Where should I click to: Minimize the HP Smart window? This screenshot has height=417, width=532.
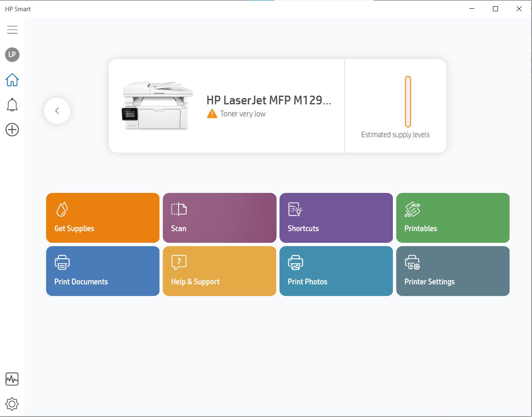[x=472, y=9]
